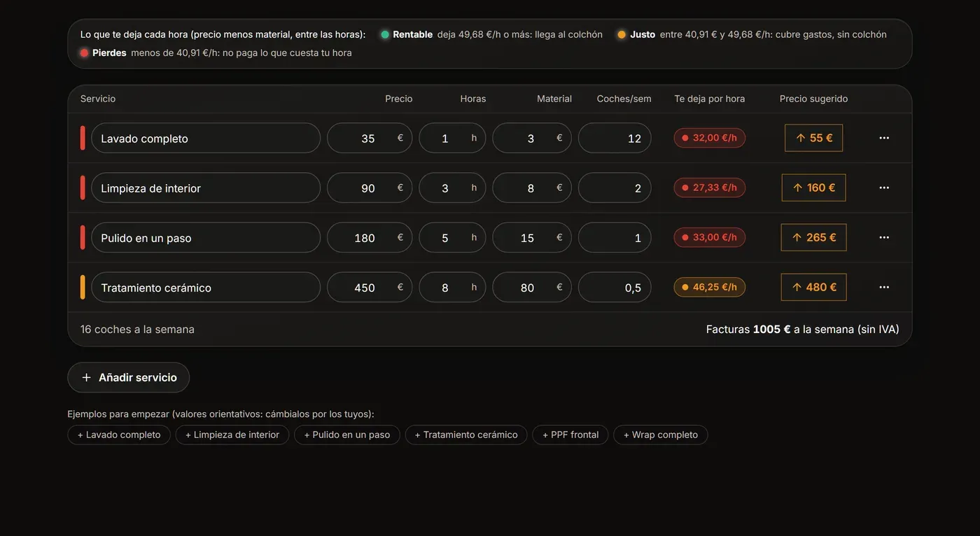Edit the service name field 'Limpieza de interior'
This screenshot has height=536, width=980.
[206, 188]
